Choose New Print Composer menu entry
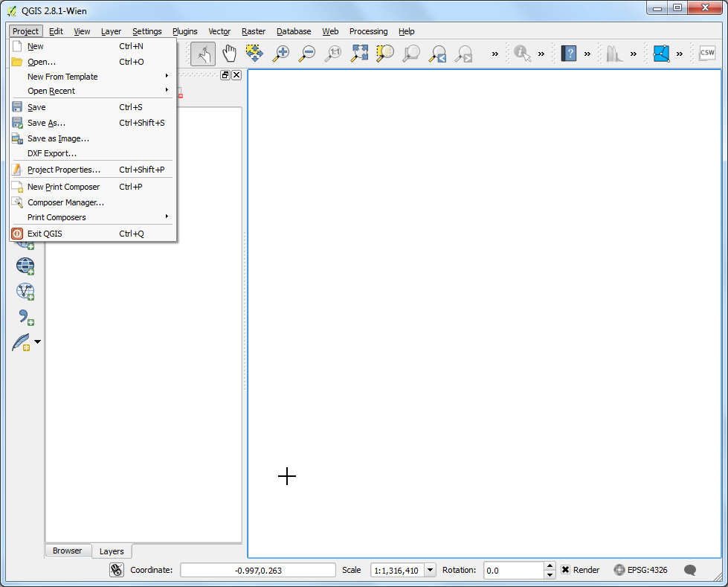 pos(93,187)
